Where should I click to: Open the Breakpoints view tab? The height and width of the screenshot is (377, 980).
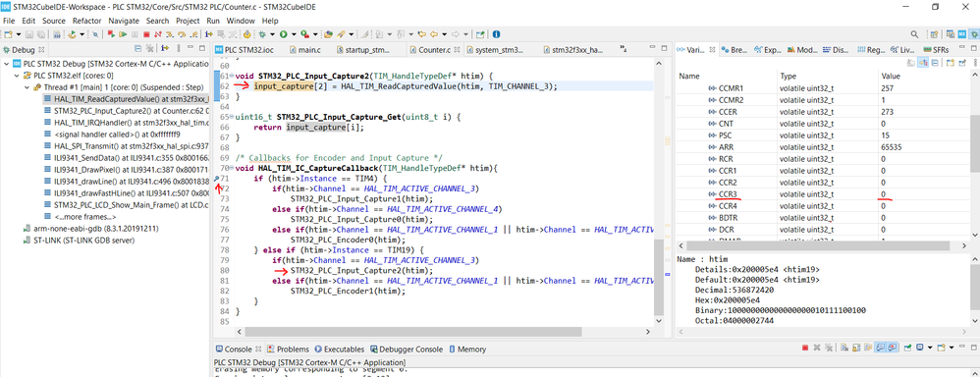[734, 49]
